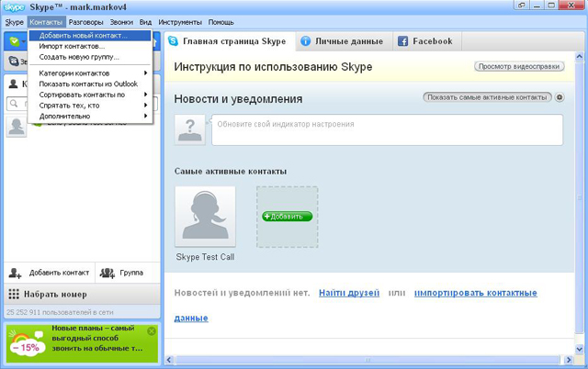Choose Показать контакты из Outlook
The image size is (588, 369).
(90, 84)
